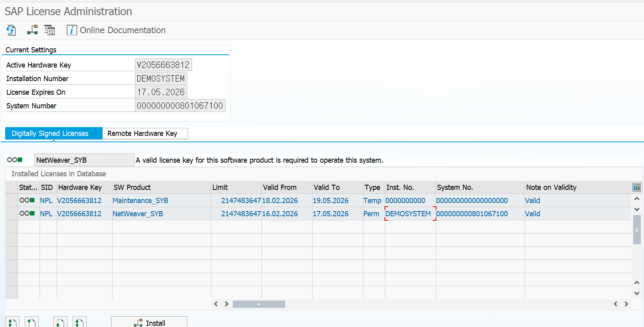The height and width of the screenshot is (327, 644).
Task: Click the SW Product column header
Action: click(x=162, y=187)
